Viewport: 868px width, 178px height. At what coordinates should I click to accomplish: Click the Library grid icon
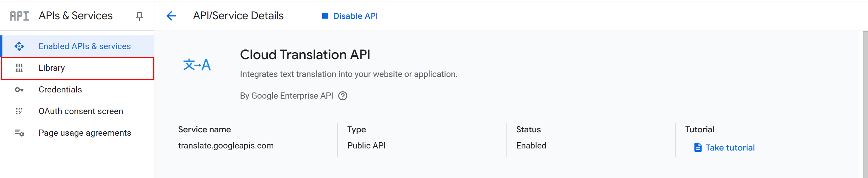click(x=19, y=68)
